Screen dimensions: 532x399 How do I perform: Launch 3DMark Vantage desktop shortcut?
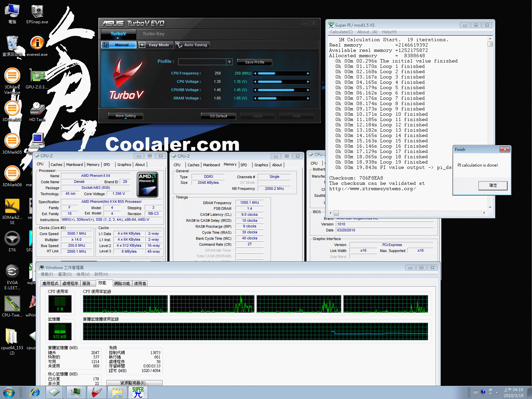pyautogui.click(x=12, y=81)
